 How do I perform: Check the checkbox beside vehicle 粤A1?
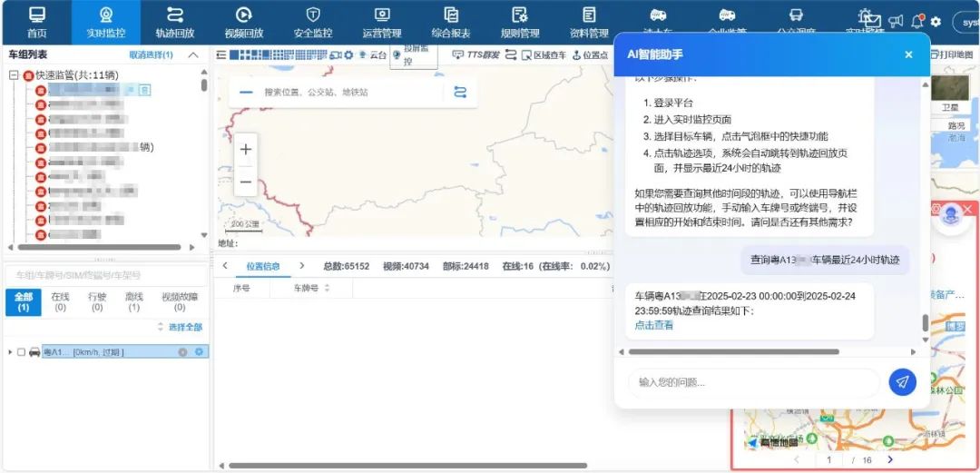pos(21,352)
